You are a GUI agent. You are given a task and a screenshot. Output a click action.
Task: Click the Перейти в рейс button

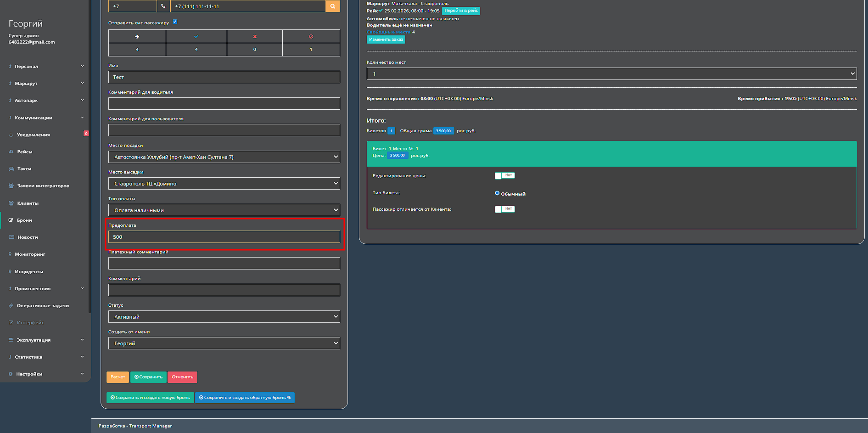tap(461, 11)
